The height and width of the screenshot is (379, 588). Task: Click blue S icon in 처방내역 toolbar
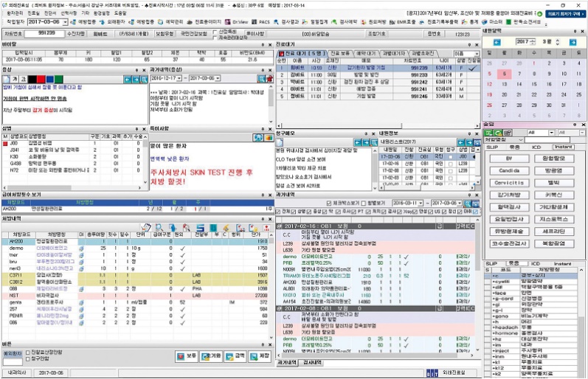200,228
